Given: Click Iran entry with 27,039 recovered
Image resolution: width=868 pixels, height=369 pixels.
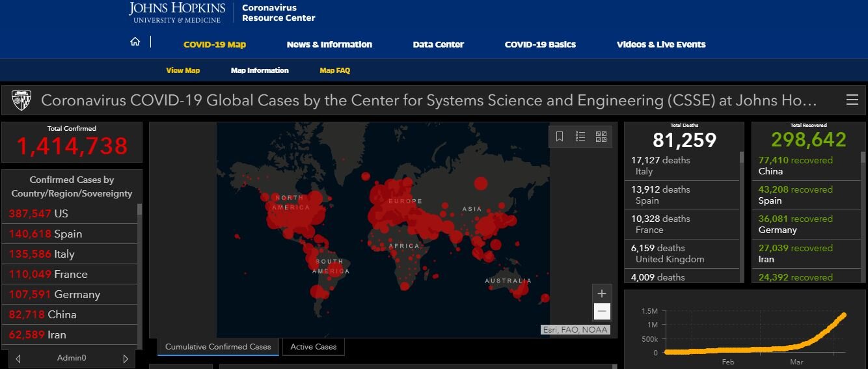Looking at the screenshot, I should pyautogui.click(x=807, y=254).
